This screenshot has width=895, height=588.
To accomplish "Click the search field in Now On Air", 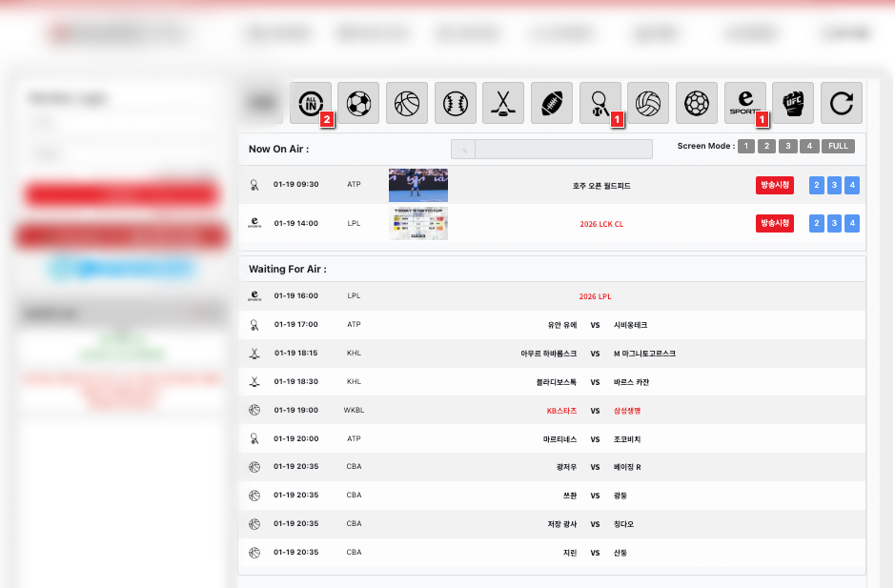I will click(x=562, y=149).
